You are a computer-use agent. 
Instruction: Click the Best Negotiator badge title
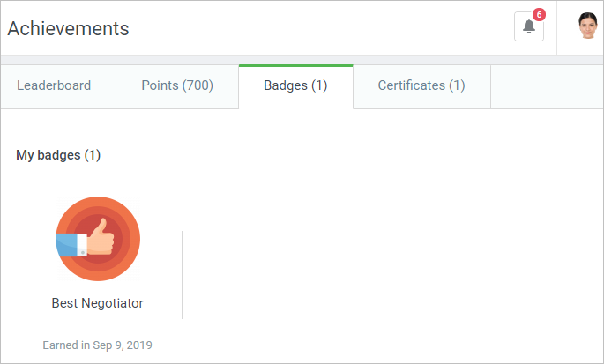point(98,303)
